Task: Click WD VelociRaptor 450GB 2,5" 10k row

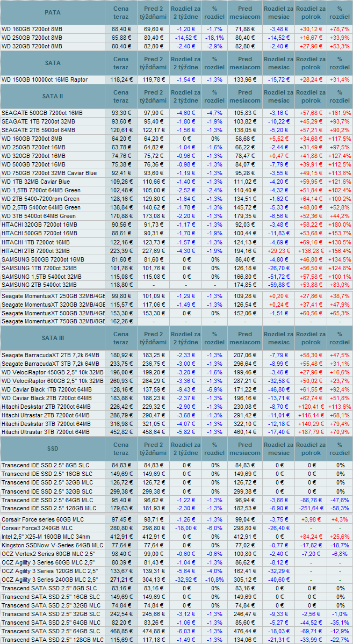Action: click(176, 372)
